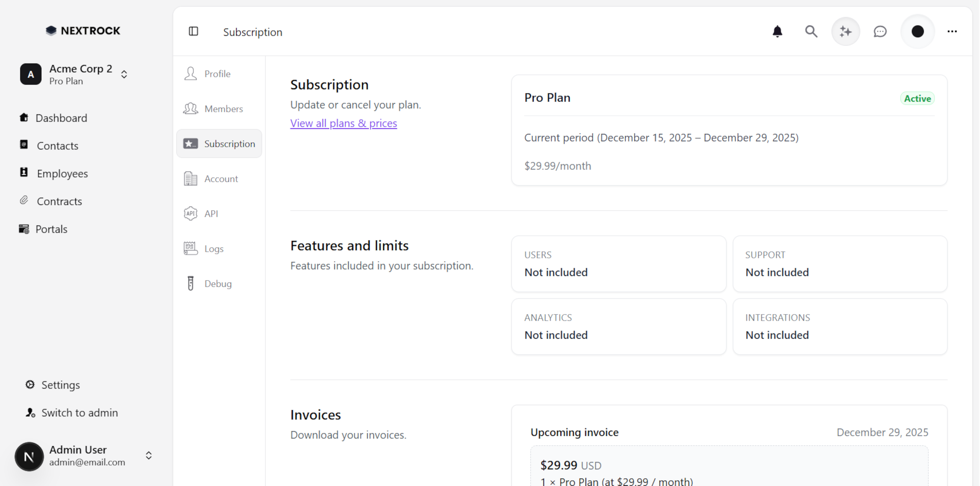
Task: Open the overflow ellipsis menu
Action: [952, 32]
